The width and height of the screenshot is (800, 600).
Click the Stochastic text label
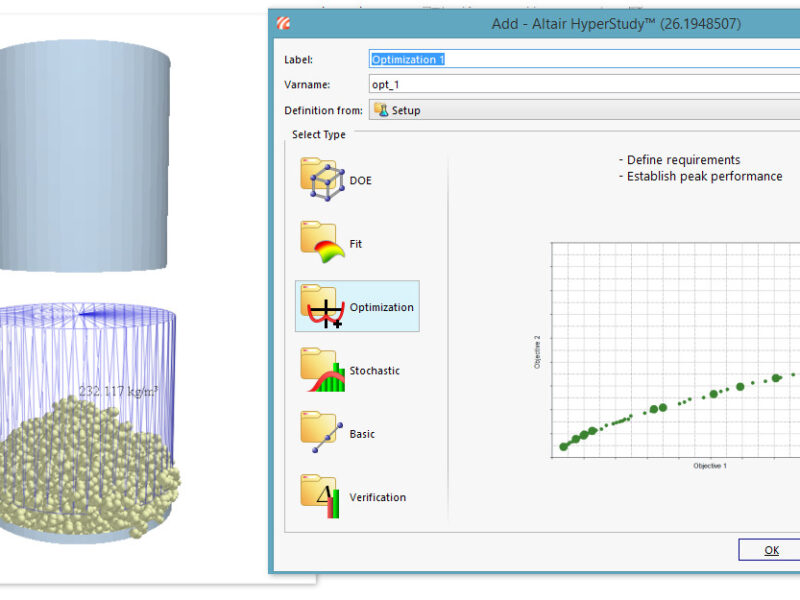pos(374,370)
